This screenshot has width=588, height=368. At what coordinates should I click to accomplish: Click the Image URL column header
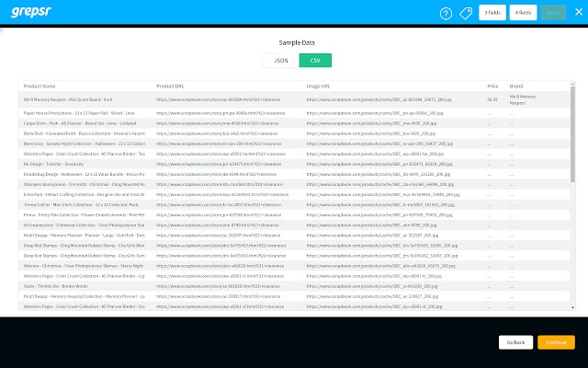(x=318, y=86)
